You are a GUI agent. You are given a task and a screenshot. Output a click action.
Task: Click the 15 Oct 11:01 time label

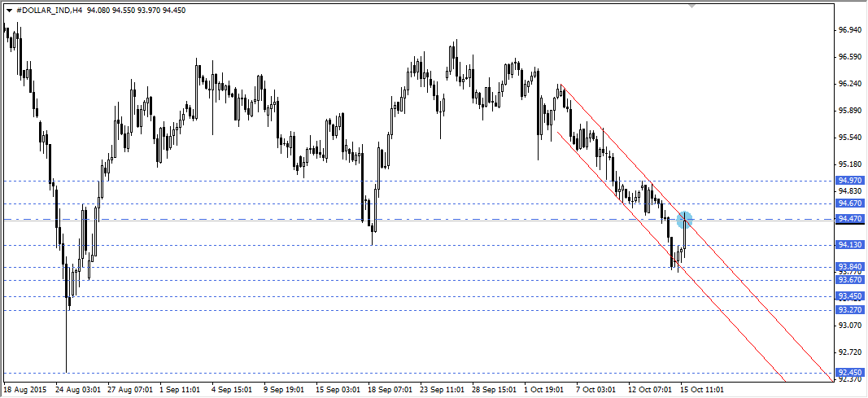[x=701, y=390]
